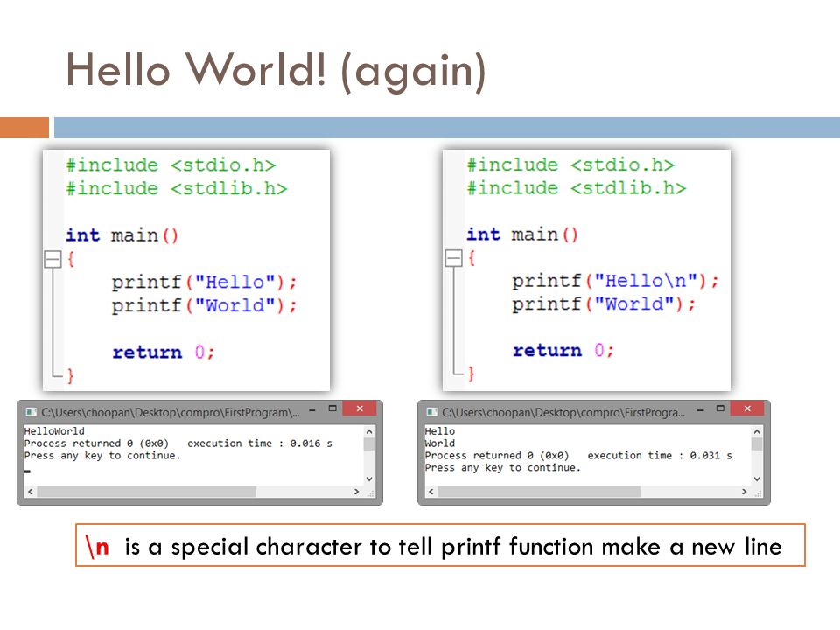Click "Press any key to continue." in right console
Image resolution: width=840 pixels, height=630 pixels.
503,468
